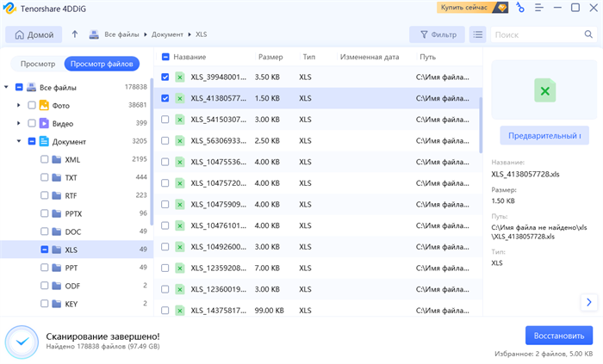Click Документ in breadcrumb

click(167, 34)
